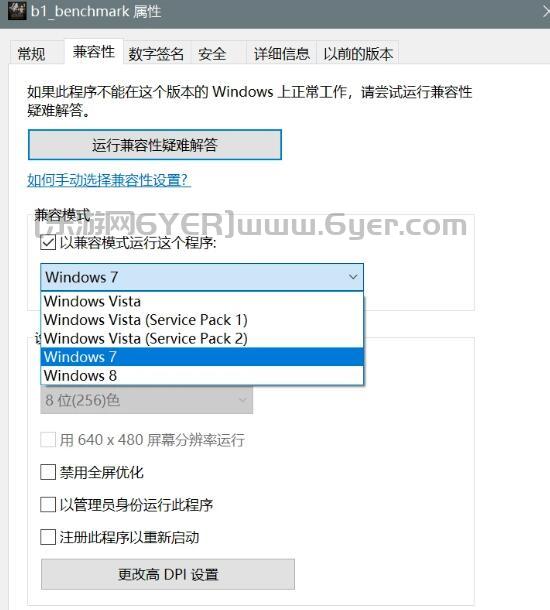The width and height of the screenshot is (550, 610).
Task: Uncheck 以兼容模式运行这个程序 checkbox
Action: click(x=48, y=243)
